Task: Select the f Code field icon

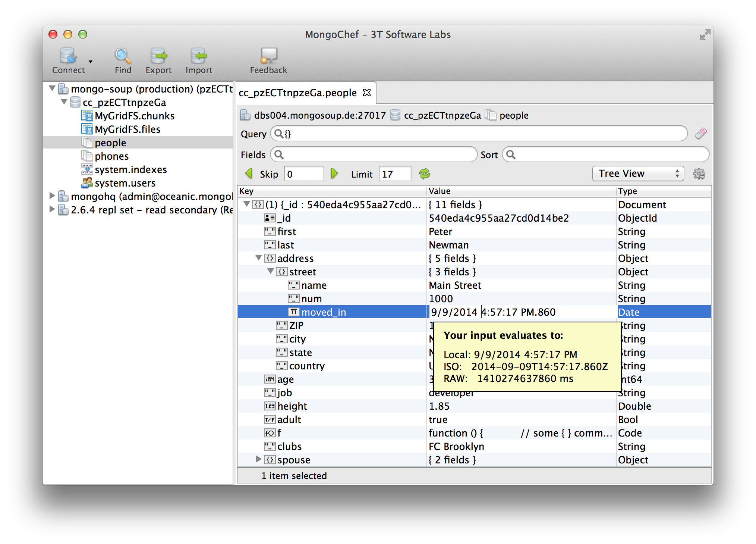Action: [270, 433]
